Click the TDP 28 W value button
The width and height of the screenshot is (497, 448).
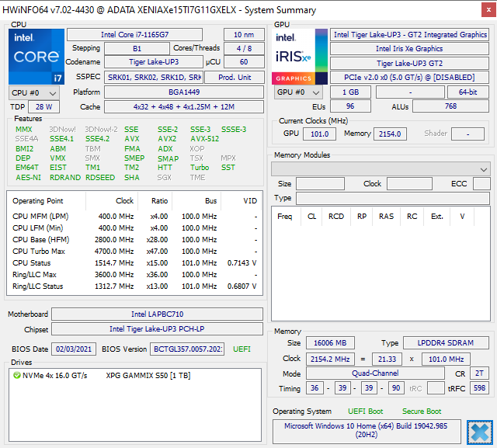[43, 107]
